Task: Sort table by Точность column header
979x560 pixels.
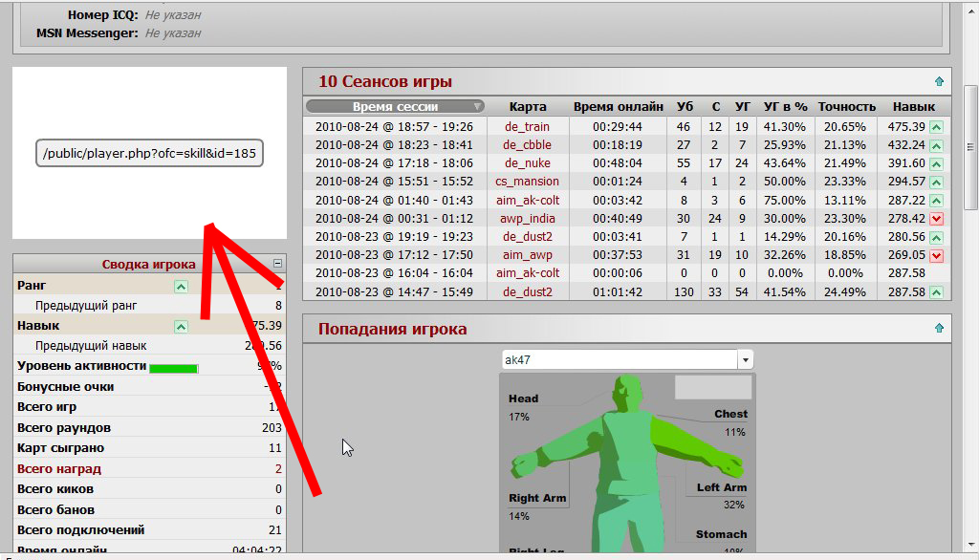Action: [847, 107]
